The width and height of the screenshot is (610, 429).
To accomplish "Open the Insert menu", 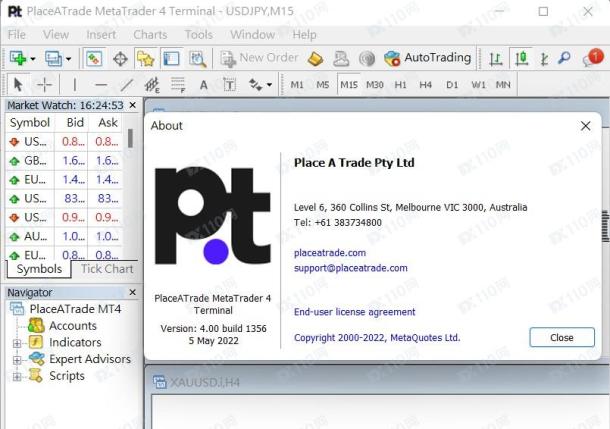I will tap(101, 35).
